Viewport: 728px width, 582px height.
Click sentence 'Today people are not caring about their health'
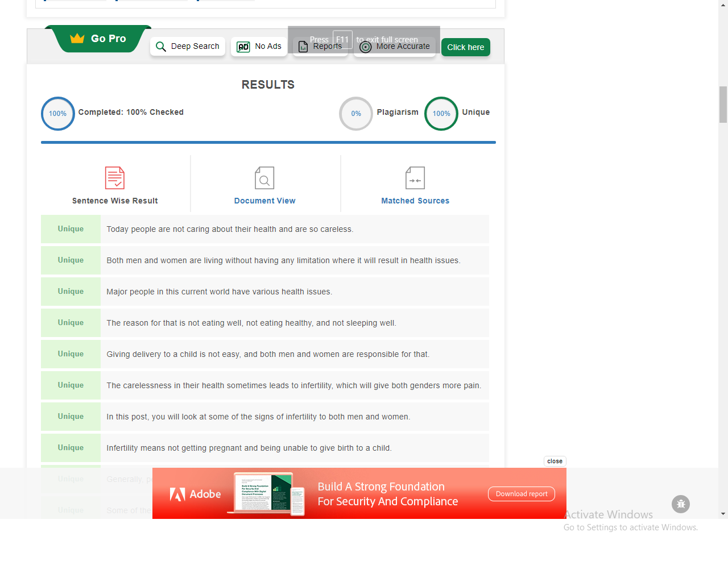tap(230, 229)
